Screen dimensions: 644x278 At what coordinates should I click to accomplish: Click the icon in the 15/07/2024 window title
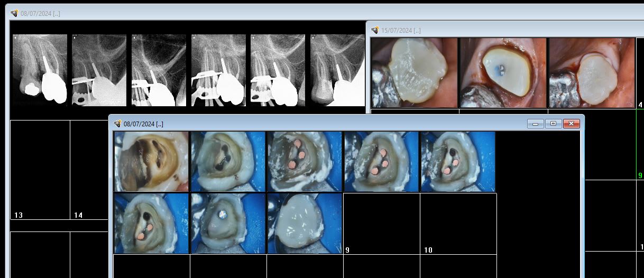tap(375, 31)
